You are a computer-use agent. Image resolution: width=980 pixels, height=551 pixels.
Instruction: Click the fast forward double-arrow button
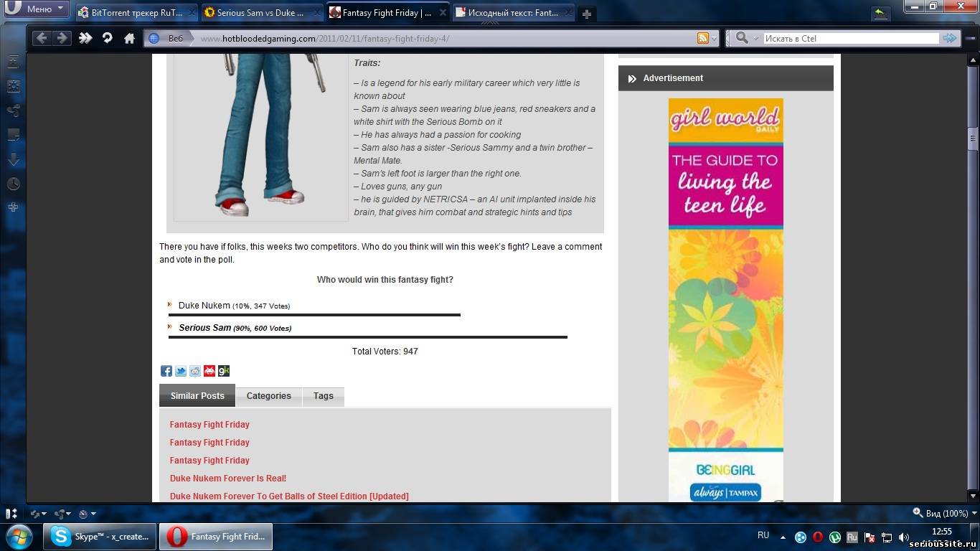[85, 38]
